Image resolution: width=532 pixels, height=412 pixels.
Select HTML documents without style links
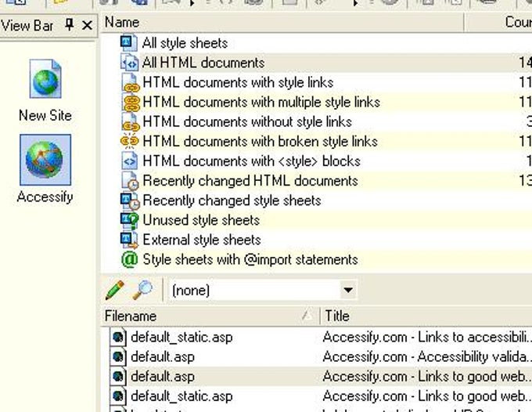pos(247,121)
